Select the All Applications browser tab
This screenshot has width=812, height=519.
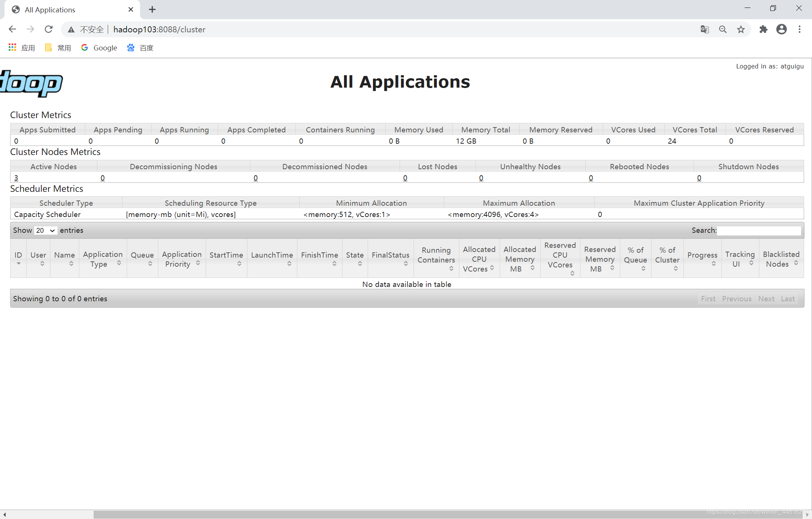(71, 10)
